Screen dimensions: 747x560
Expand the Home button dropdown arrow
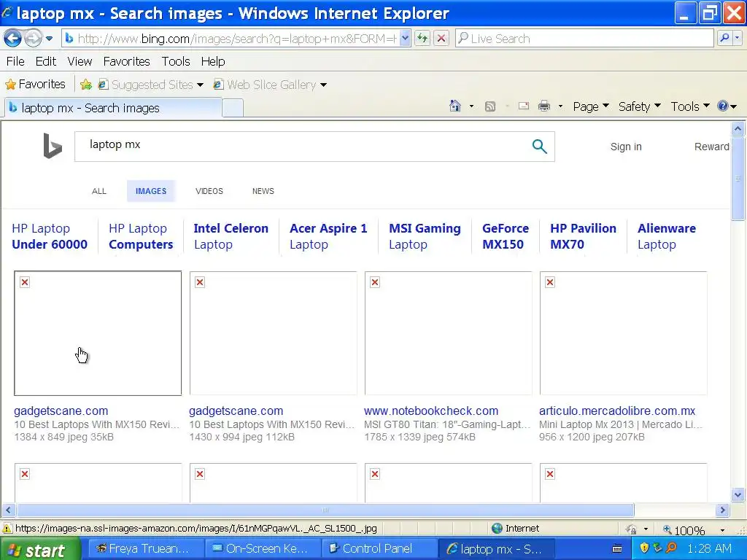[x=471, y=106]
